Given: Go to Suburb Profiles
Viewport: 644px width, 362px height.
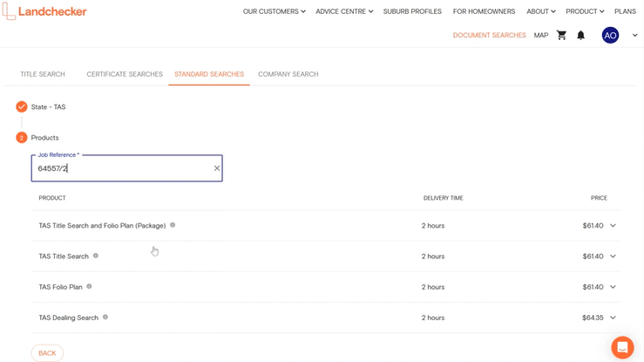Looking at the screenshot, I should (412, 11).
